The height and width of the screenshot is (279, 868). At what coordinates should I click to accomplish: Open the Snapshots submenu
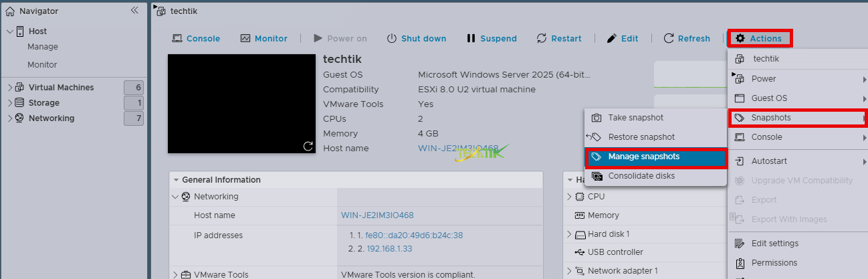(798, 118)
